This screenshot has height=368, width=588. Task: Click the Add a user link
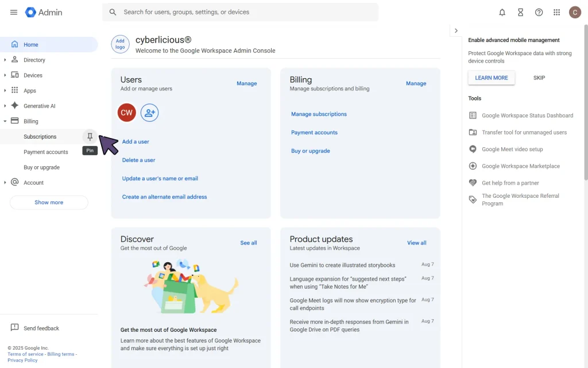click(136, 141)
